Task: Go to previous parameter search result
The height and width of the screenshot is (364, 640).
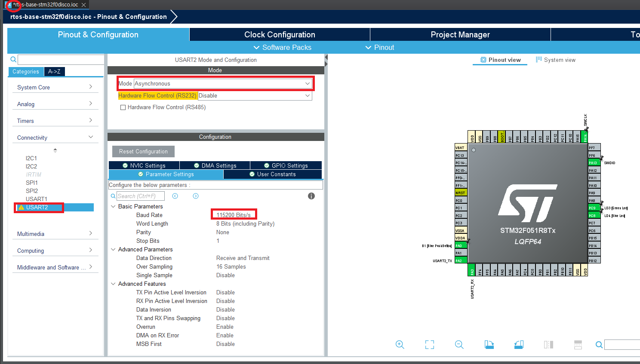Action: pos(175,196)
